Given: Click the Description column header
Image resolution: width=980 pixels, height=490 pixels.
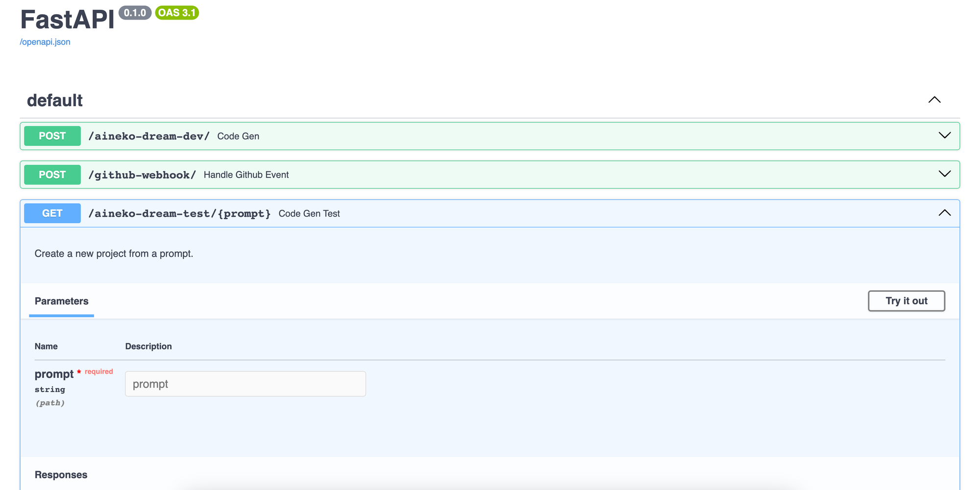Looking at the screenshot, I should point(148,346).
